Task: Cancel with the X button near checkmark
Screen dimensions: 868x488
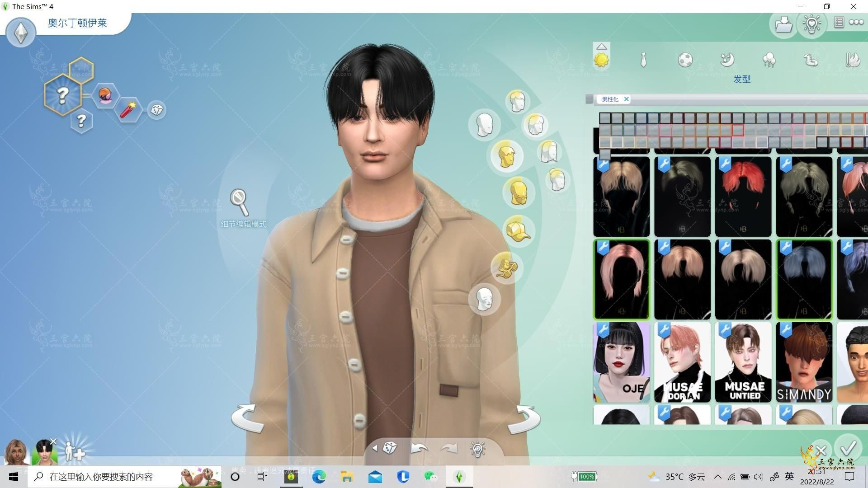Action: coord(821,450)
